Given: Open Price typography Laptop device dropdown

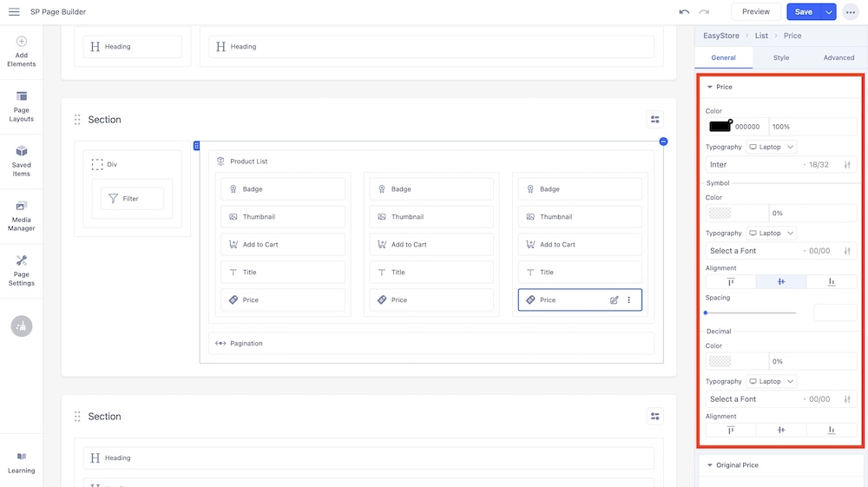Looking at the screenshot, I should [x=772, y=148].
